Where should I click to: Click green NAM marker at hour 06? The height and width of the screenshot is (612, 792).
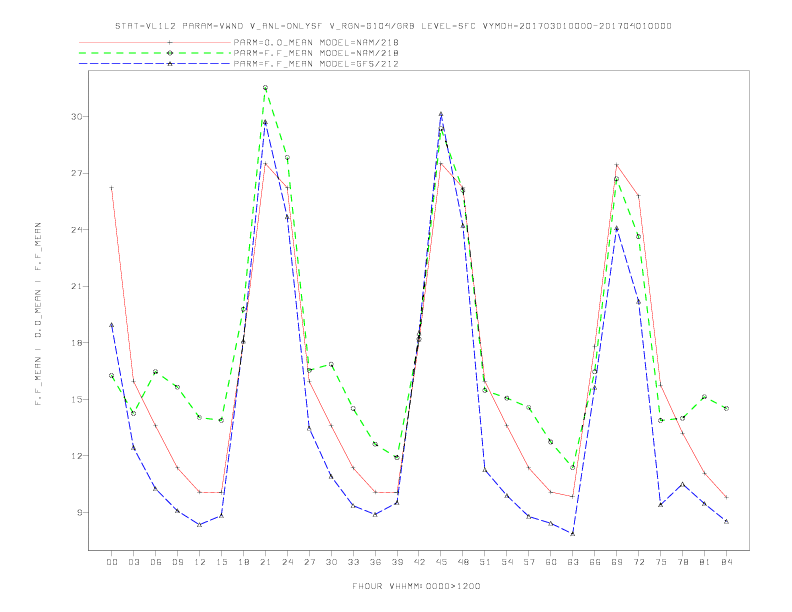[x=156, y=372]
